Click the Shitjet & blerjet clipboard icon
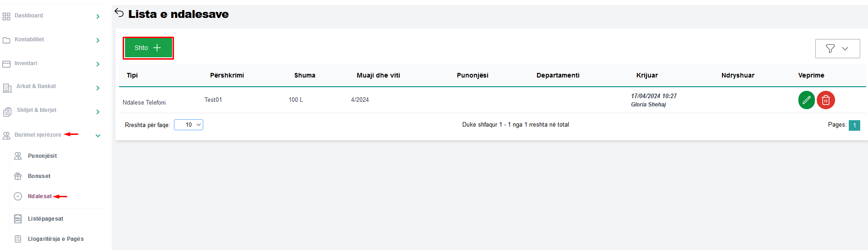868x250 pixels. pos(7,111)
